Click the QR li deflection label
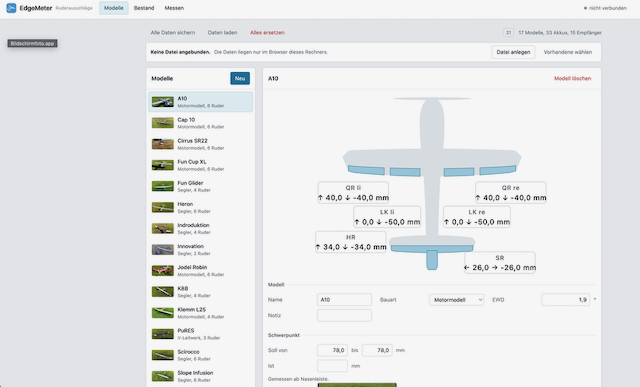640x387 pixels. click(353, 193)
